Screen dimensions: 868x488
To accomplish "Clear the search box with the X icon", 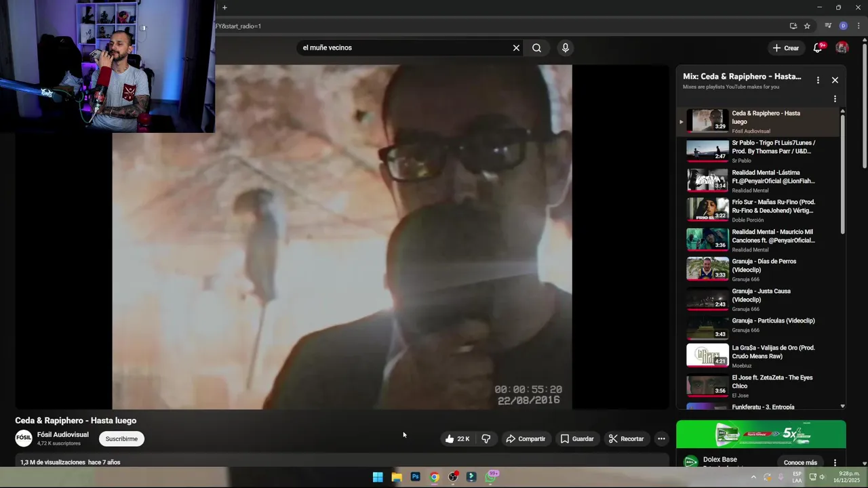I will (516, 47).
